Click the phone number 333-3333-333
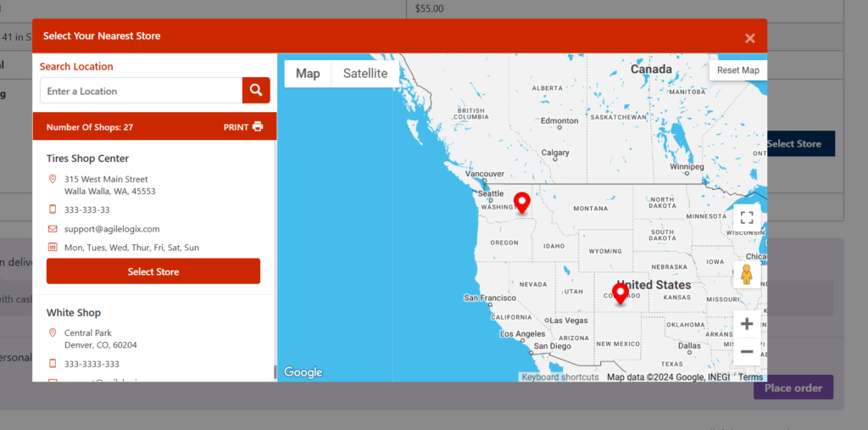The image size is (868, 430). tap(92, 364)
